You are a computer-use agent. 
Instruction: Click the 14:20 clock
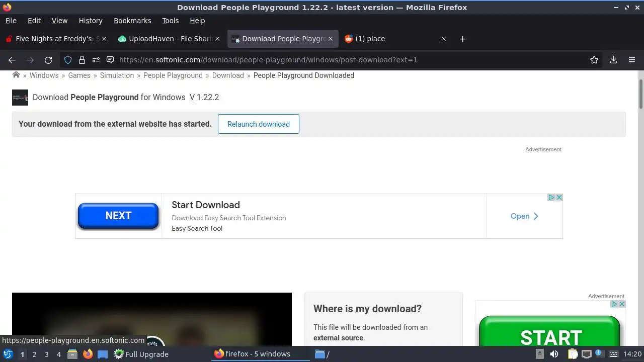pos(632,354)
